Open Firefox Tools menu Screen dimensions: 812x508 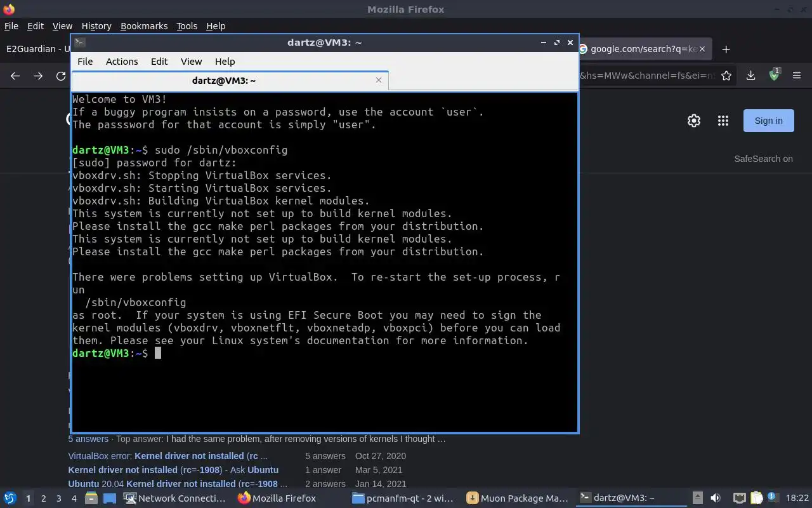click(x=187, y=26)
